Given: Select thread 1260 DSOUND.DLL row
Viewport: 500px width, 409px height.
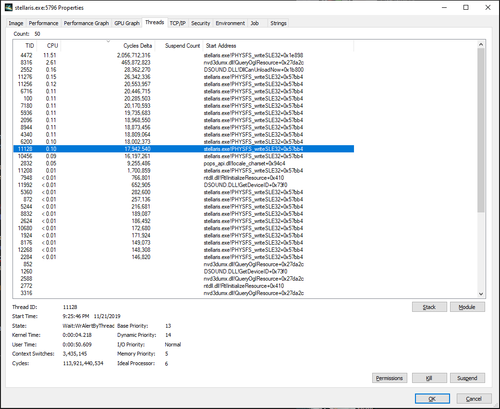Looking at the screenshot, I should [x=184, y=271].
